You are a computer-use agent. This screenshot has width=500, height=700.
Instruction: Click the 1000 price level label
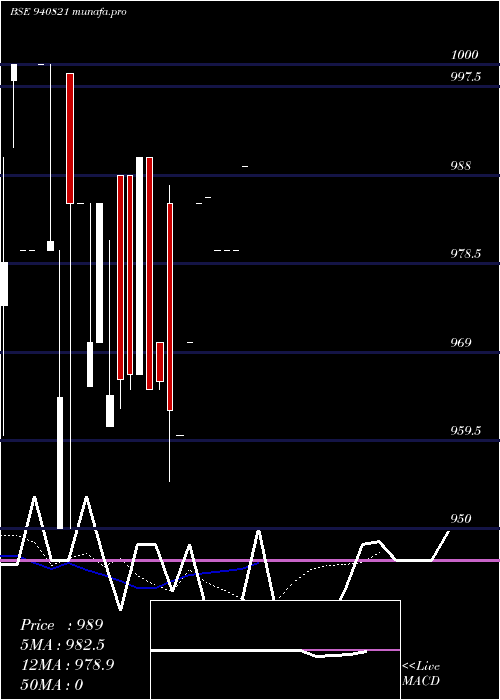pyautogui.click(x=465, y=55)
